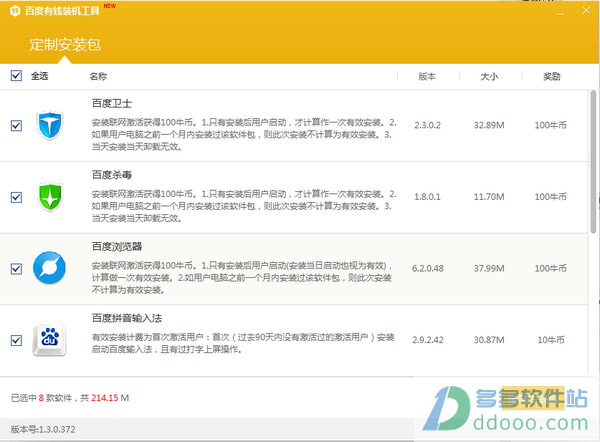Click version 2.9.2.42 of 百度拼音输入法
Image resolution: width=600 pixels, height=442 pixels.
(428, 340)
